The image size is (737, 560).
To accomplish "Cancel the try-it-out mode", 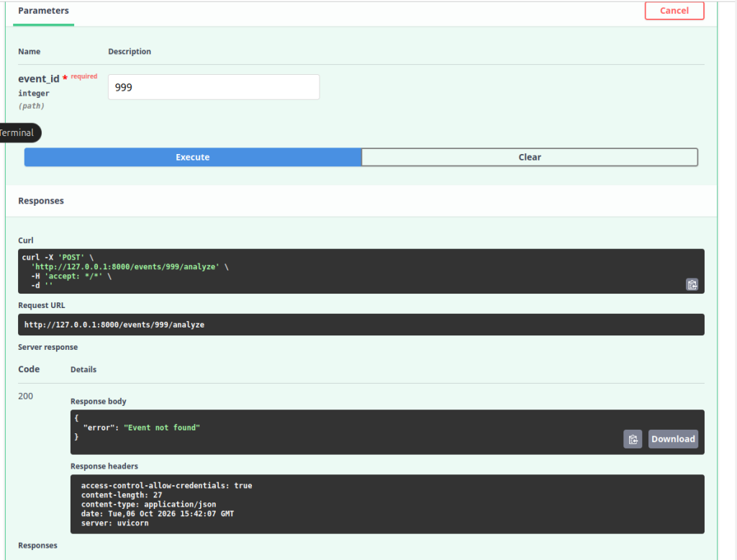I will tap(674, 10).
